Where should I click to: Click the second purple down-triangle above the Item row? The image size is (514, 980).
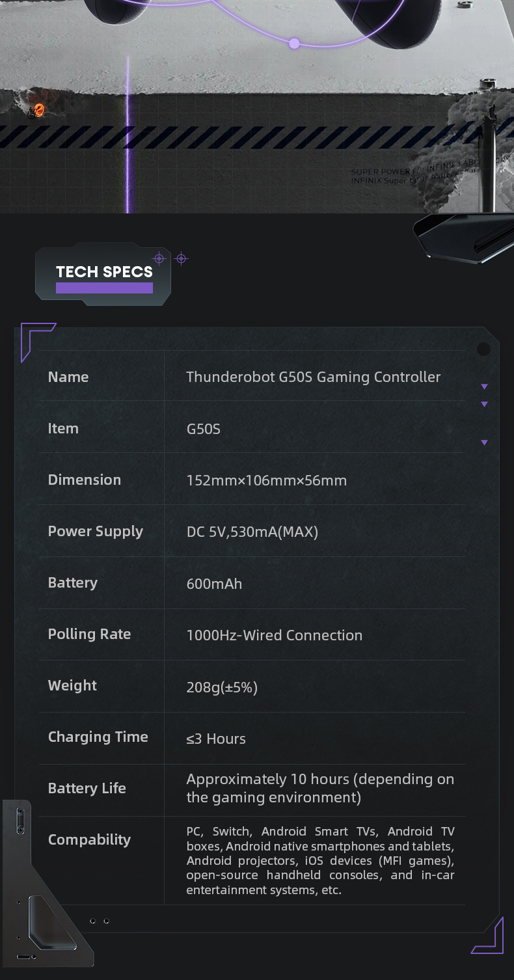click(x=484, y=405)
